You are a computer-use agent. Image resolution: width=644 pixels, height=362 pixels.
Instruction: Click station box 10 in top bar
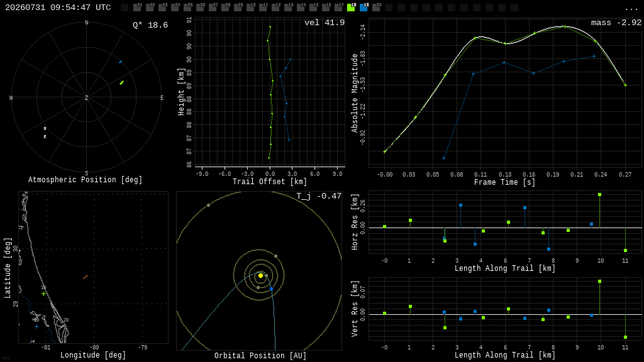coord(250,8)
